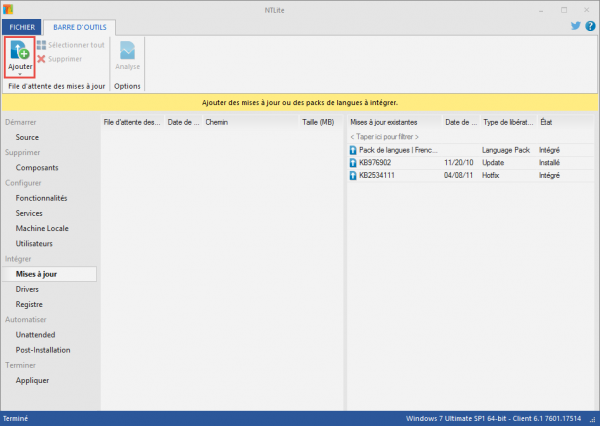Open the Registre page
The width and height of the screenshot is (600, 426).
click(29, 304)
